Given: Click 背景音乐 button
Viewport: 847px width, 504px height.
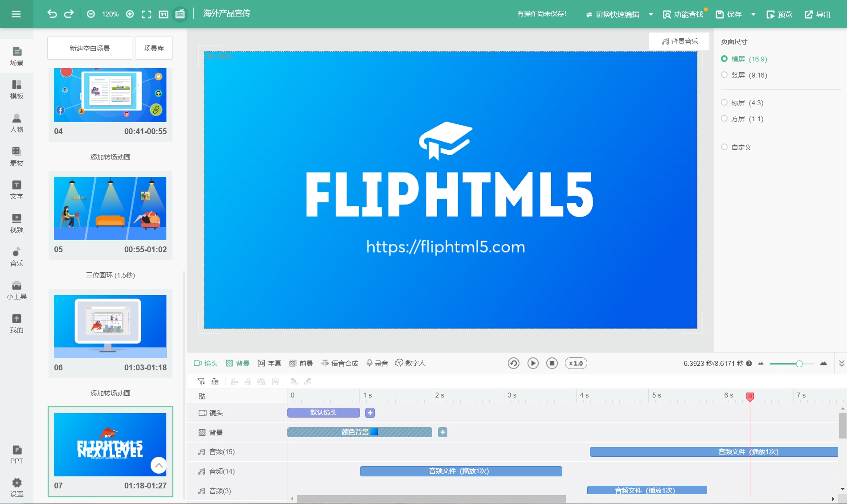Looking at the screenshot, I should 679,41.
